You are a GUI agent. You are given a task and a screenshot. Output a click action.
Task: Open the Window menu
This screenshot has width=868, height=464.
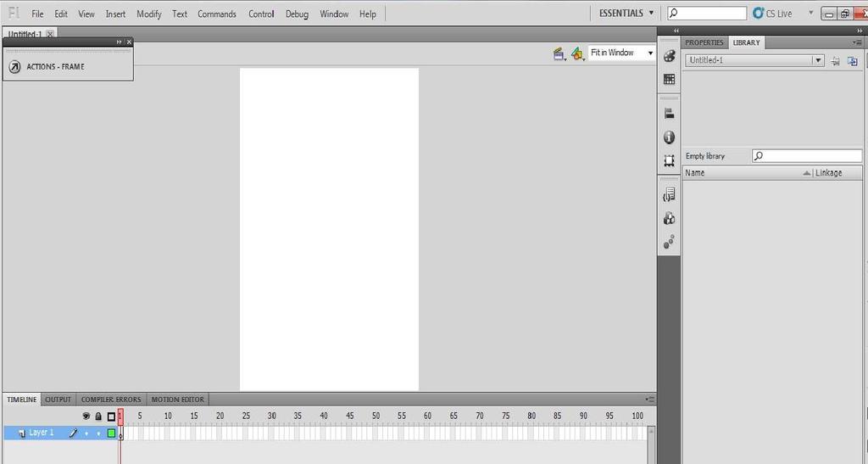click(334, 14)
